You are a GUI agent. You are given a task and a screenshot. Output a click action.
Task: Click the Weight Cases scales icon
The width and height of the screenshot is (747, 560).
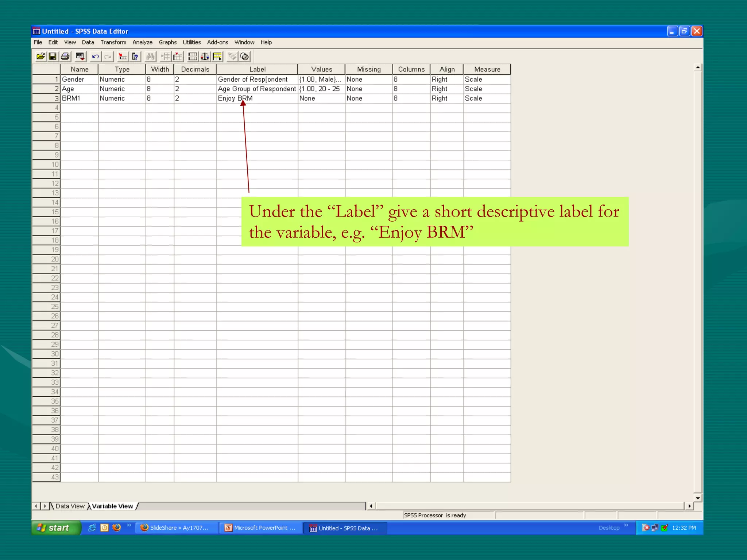click(205, 57)
